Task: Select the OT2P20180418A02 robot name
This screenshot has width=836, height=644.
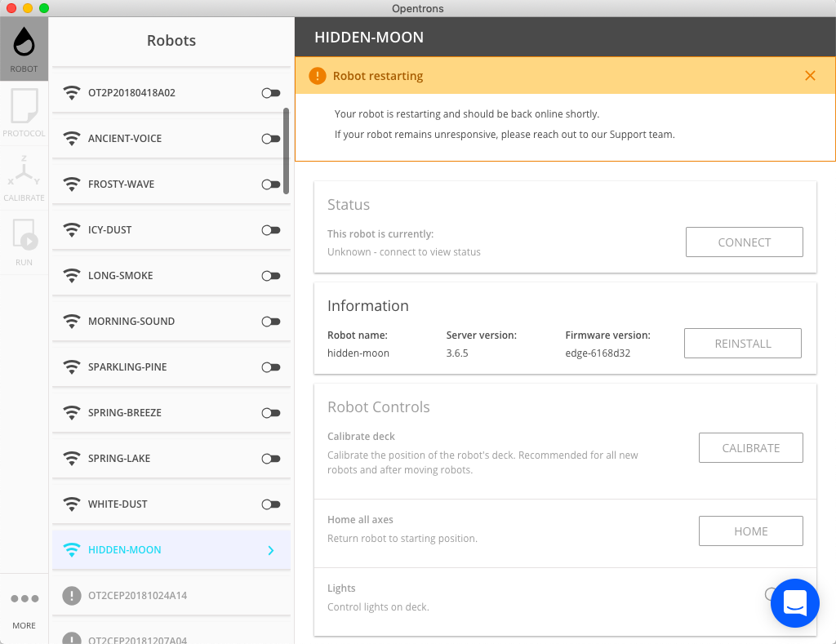Action: pyautogui.click(x=131, y=93)
